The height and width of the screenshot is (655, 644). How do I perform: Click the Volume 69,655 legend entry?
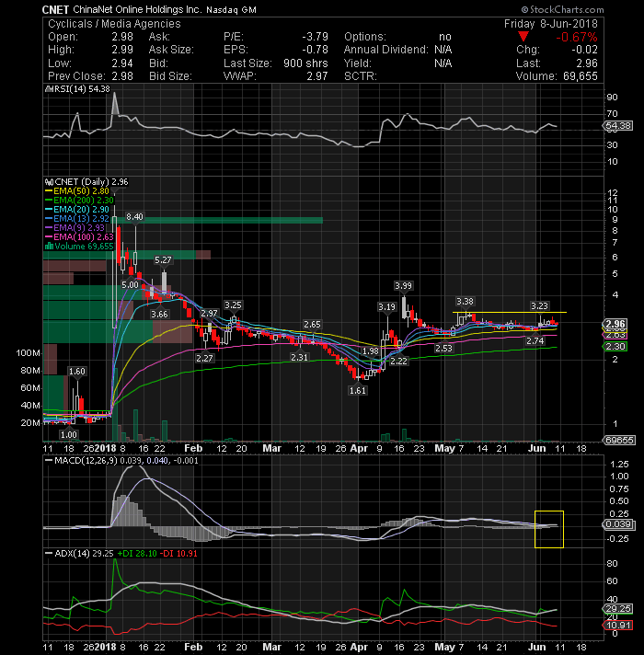(x=79, y=246)
